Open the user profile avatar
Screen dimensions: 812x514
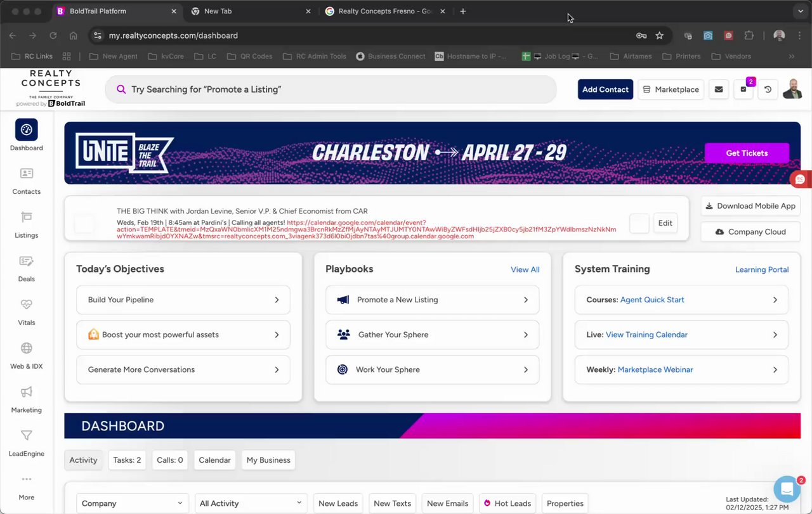(x=792, y=89)
